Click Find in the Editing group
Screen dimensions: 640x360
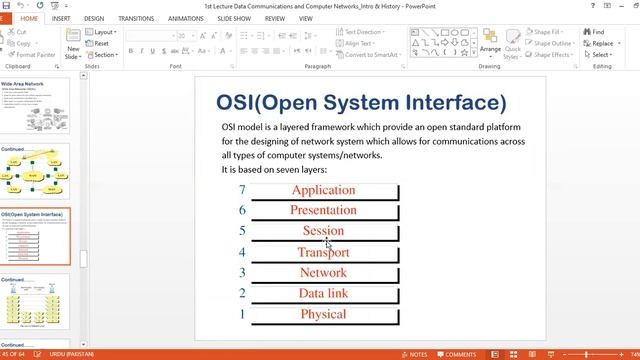pos(594,31)
